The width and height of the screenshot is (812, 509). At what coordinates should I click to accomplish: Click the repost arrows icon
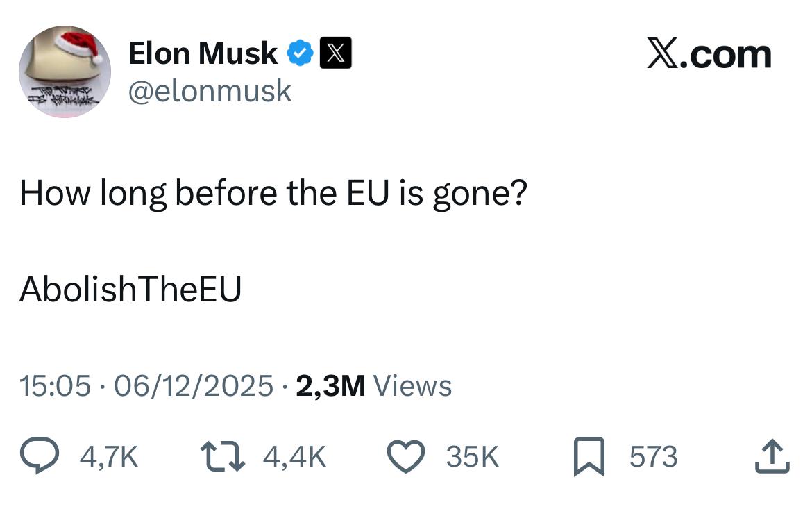[221, 457]
